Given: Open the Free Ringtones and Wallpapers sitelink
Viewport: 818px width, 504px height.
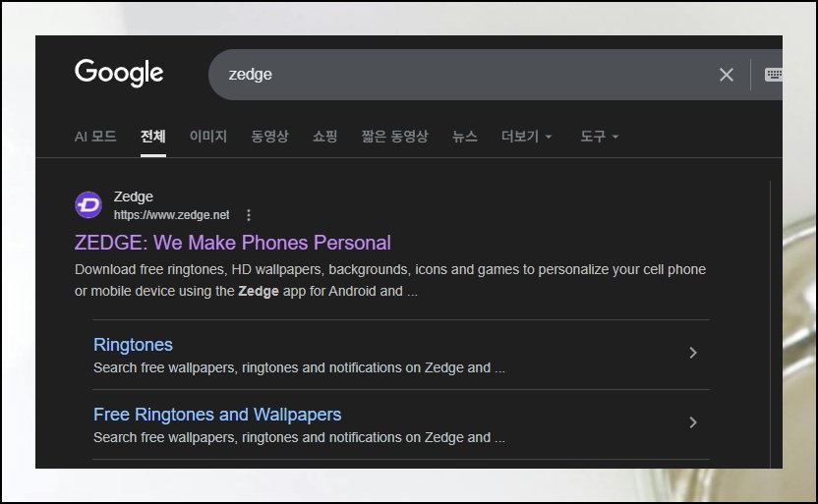Looking at the screenshot, I should (x=217, y=415).
